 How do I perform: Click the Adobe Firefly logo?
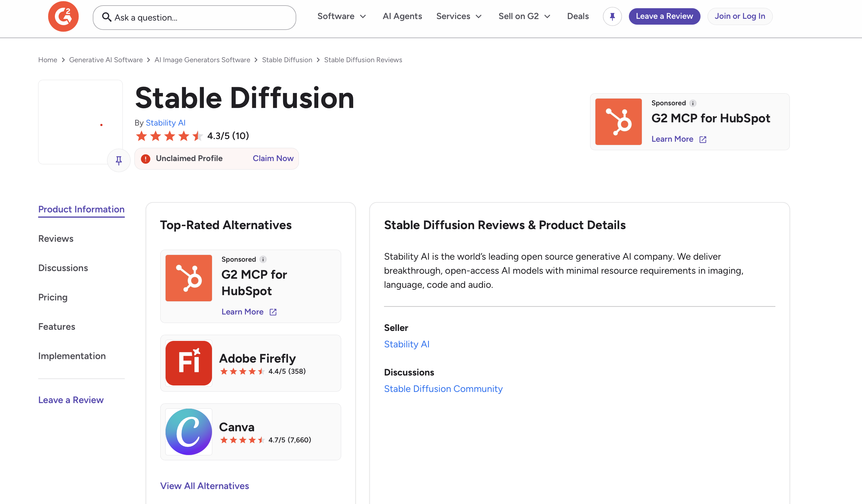[189, 363]
